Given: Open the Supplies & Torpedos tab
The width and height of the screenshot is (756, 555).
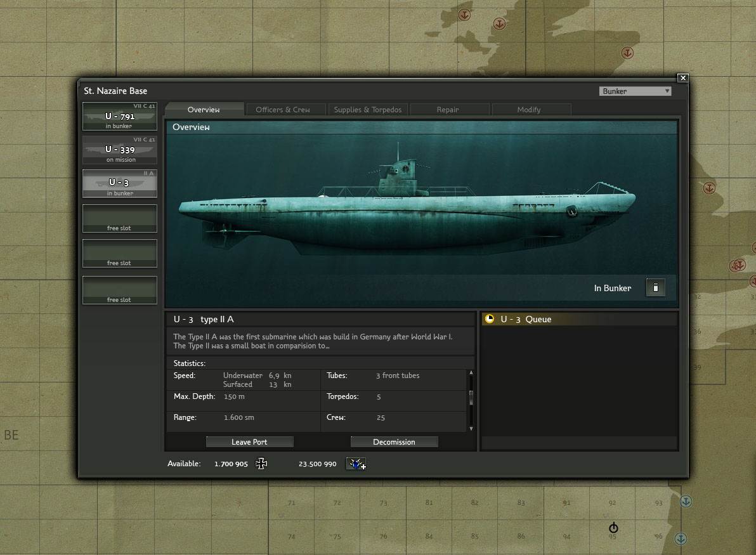Looking at the screenshot, I should pos(368,110).
